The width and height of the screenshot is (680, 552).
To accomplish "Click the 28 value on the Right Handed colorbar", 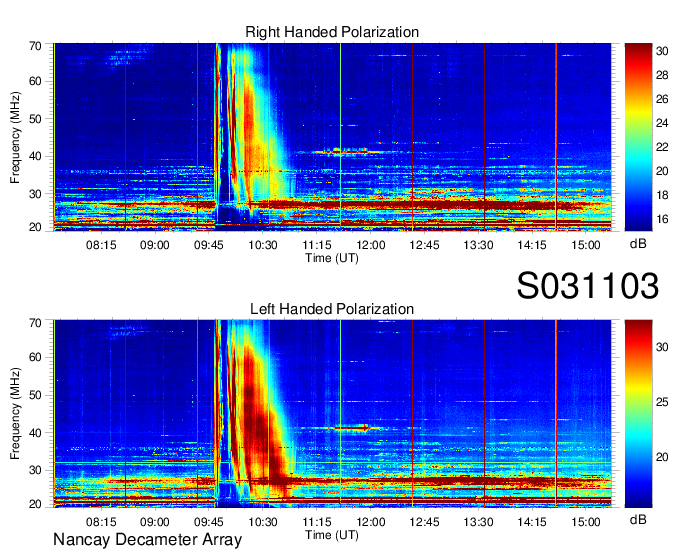I will [x=662, y=75].
